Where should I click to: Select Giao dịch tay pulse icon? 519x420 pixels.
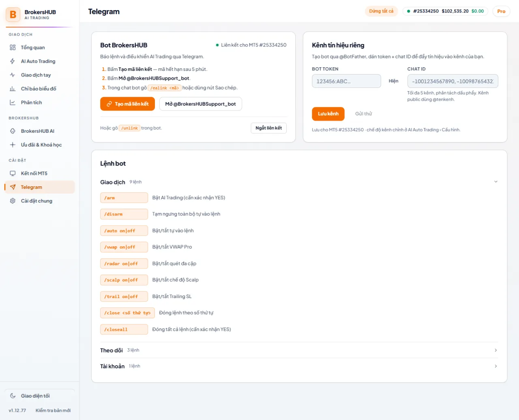tap(13, 75)
